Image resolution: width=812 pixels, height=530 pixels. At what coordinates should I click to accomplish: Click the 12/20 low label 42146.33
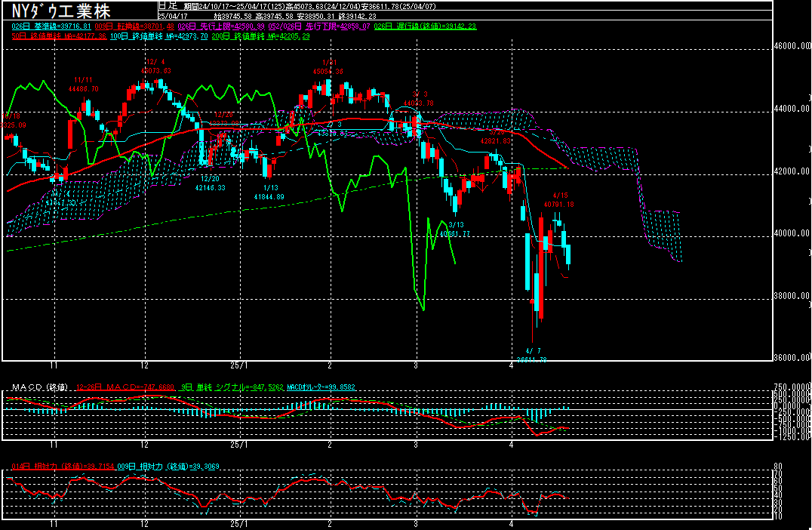click(211, 187)
